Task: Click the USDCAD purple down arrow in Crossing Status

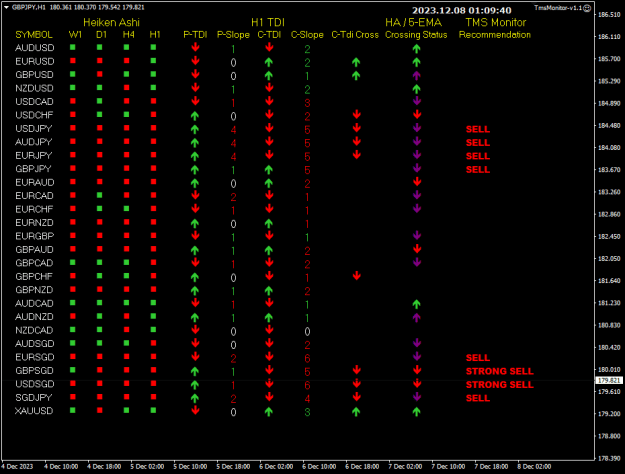Action: [x=417, y=101]
